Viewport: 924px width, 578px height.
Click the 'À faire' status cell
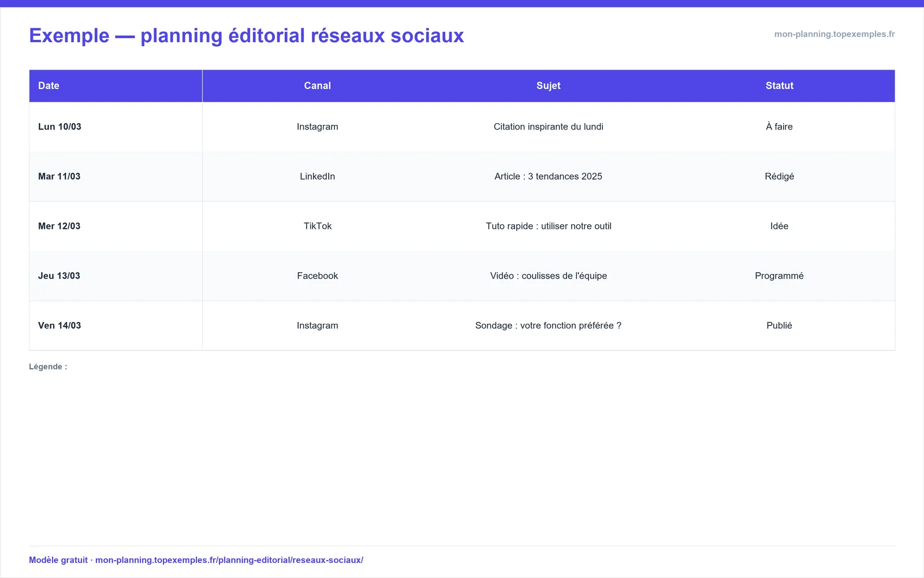779,127
